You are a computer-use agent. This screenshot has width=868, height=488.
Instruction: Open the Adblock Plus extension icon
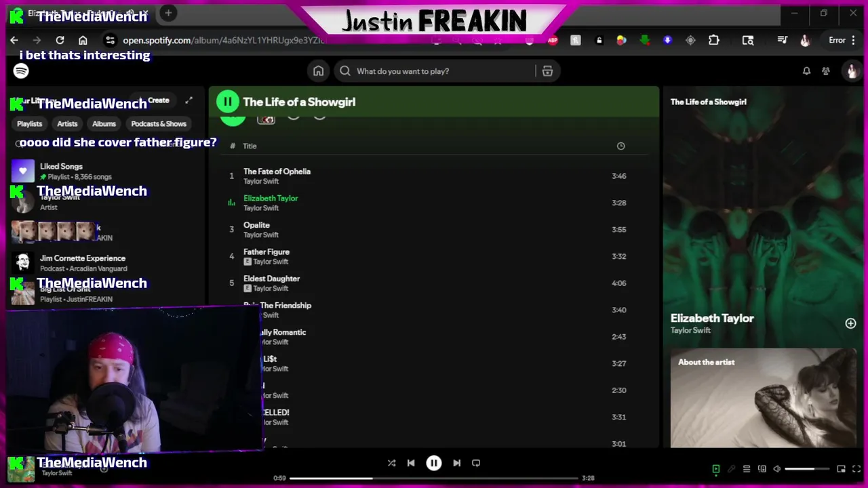tap(553, 40)
